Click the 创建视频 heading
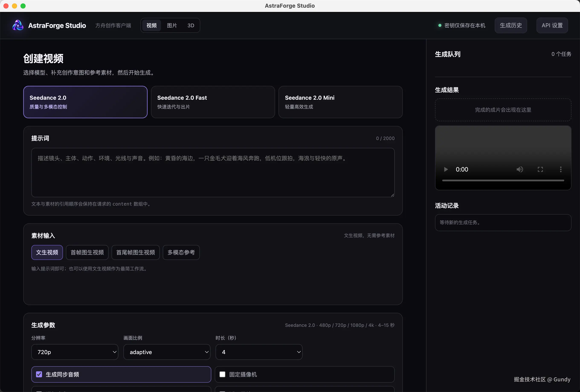The height and width of the screenshot is (392, 580). click(x=43, y=59)
